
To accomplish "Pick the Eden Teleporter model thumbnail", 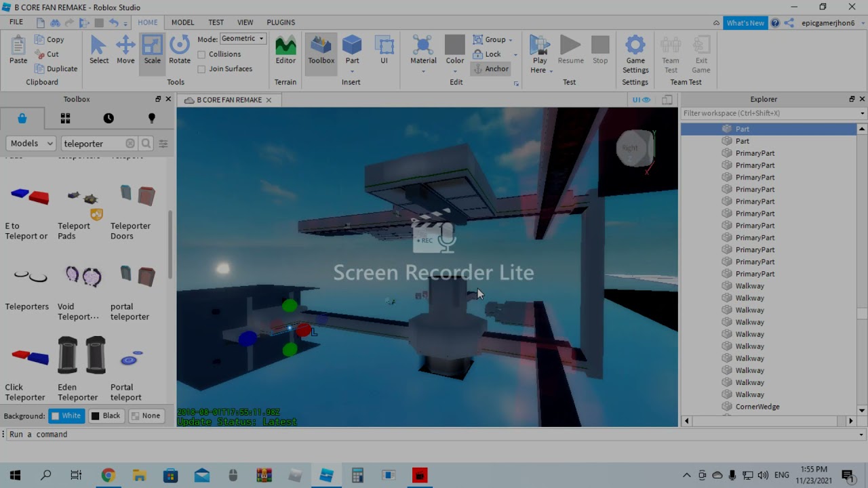I will [x=81, y=355].
